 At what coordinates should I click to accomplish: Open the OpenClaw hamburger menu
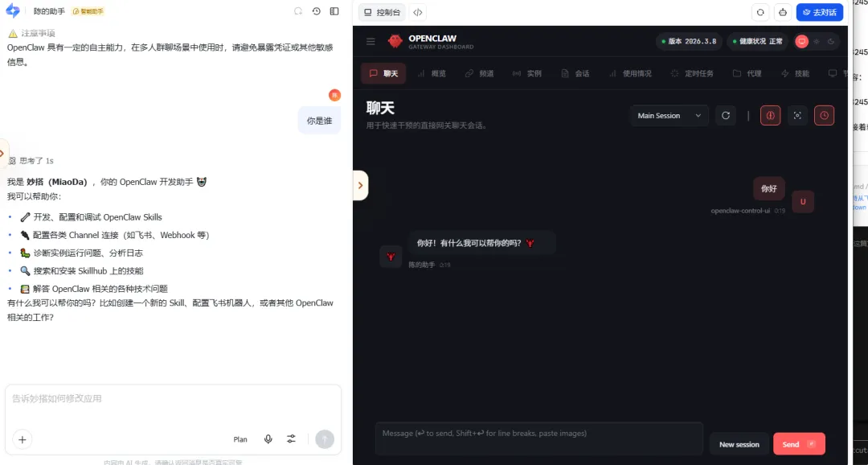[371, 42]
